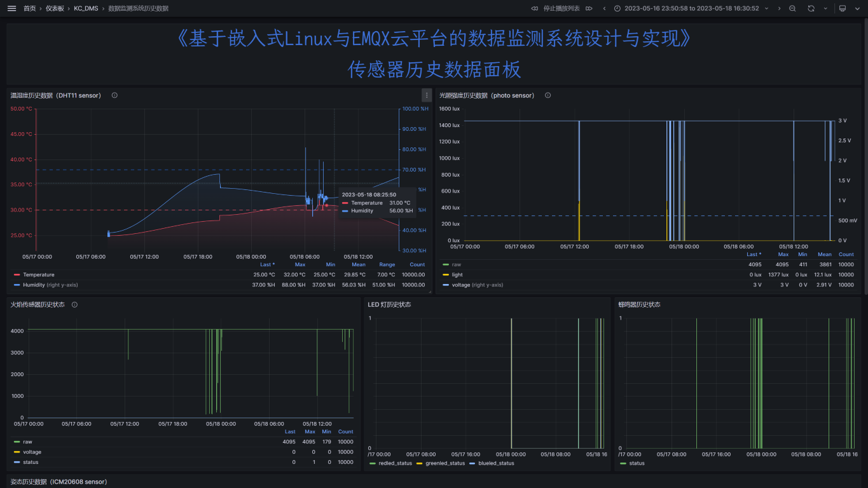This screenshot has height=488, width=868.
Task: Shift time range forward
Action: coord(778,8)
